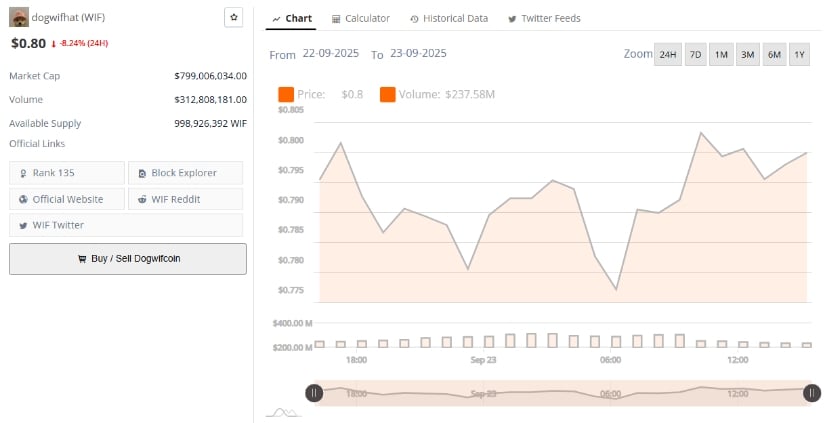Screen dimensions: 825x423
Task: Click the dogwifhat coin logo
Action: click(19, 17)
